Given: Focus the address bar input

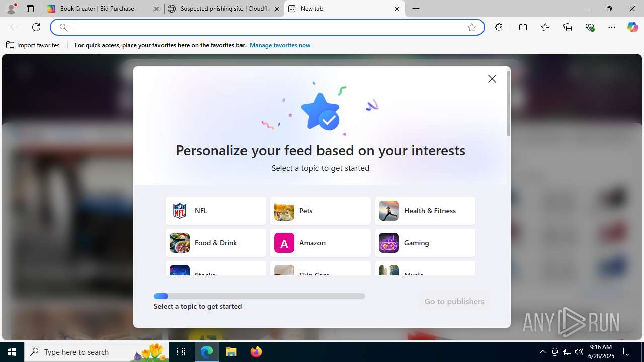Looking at the screenshot, I should [267, 27].
